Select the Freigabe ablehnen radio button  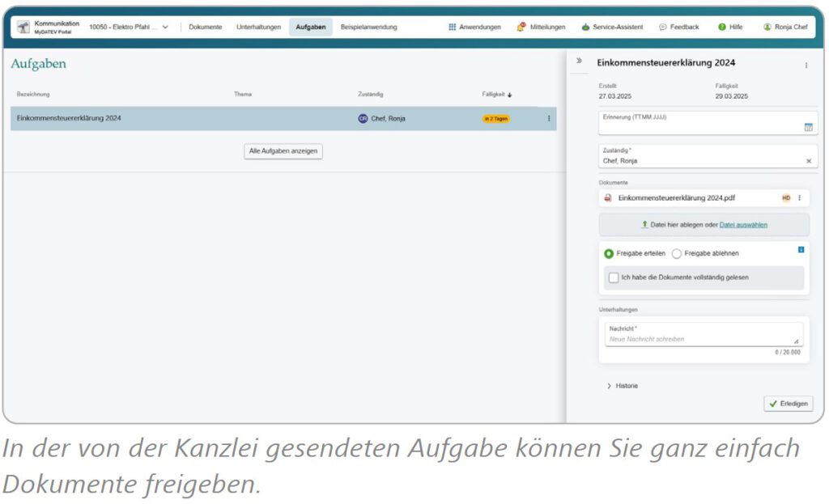[677, 253]
